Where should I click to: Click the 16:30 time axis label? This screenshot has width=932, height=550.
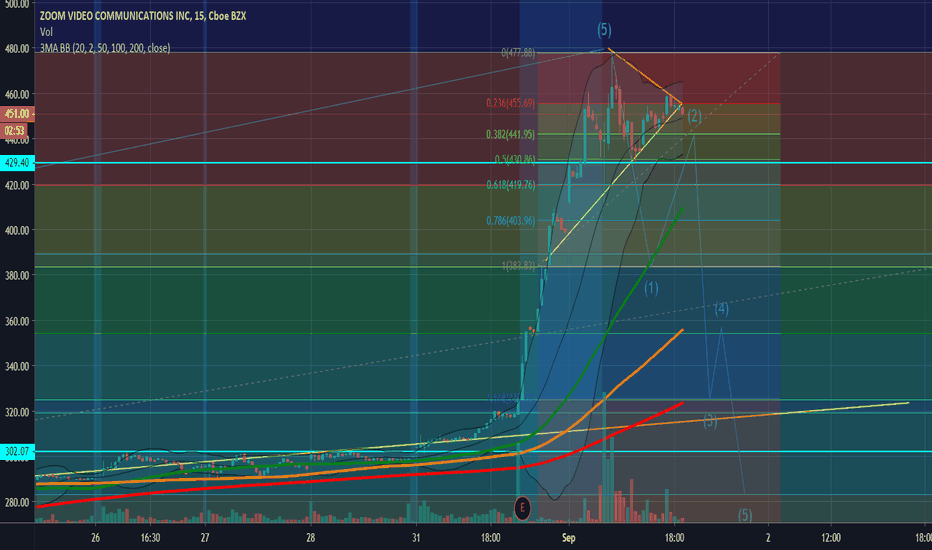tap(150, 538)
